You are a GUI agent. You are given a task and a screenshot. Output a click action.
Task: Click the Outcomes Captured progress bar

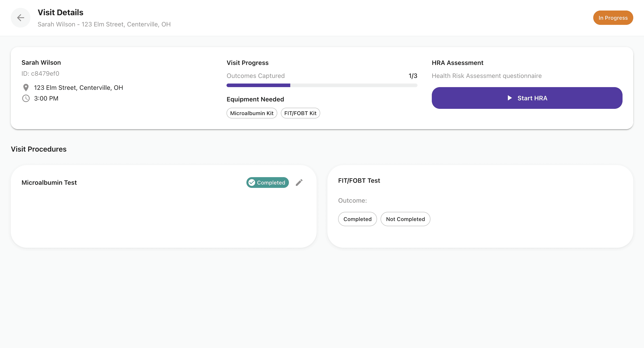(x=322, y=85)
